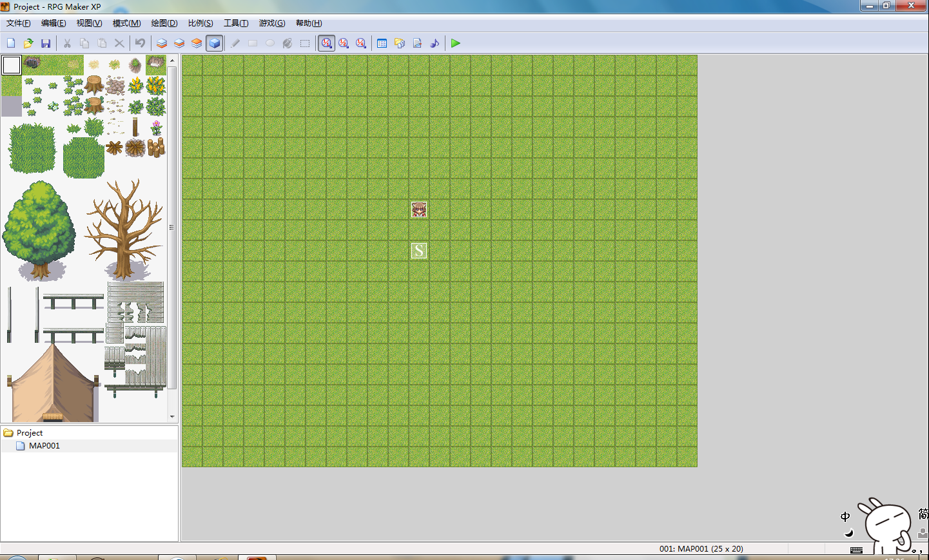Select the MAP001 map in tree
This screenshot has width=929, height=560.
click(x=44, y=446)
